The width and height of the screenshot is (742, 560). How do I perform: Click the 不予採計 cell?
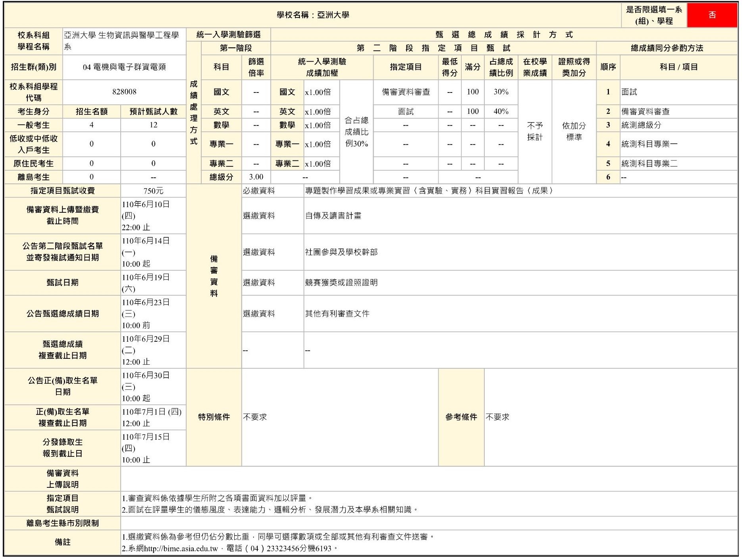535,131
